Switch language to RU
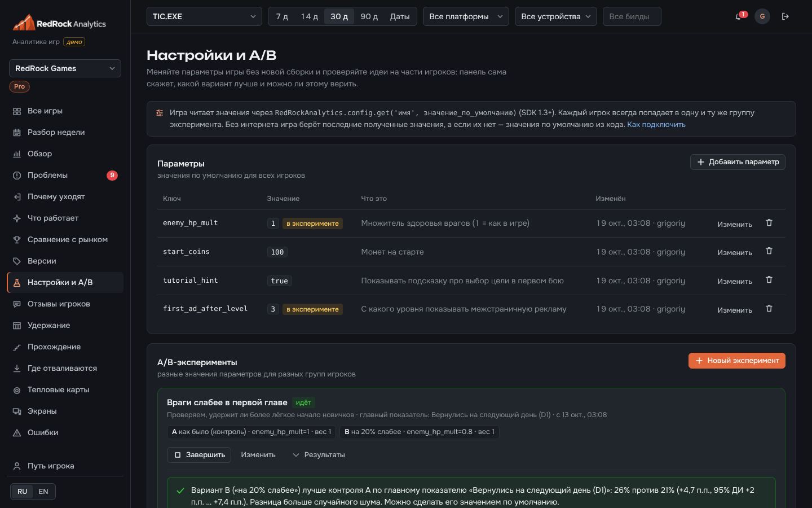Image resolution: width=812 pixels, height=508 pixels. point(22,492)
